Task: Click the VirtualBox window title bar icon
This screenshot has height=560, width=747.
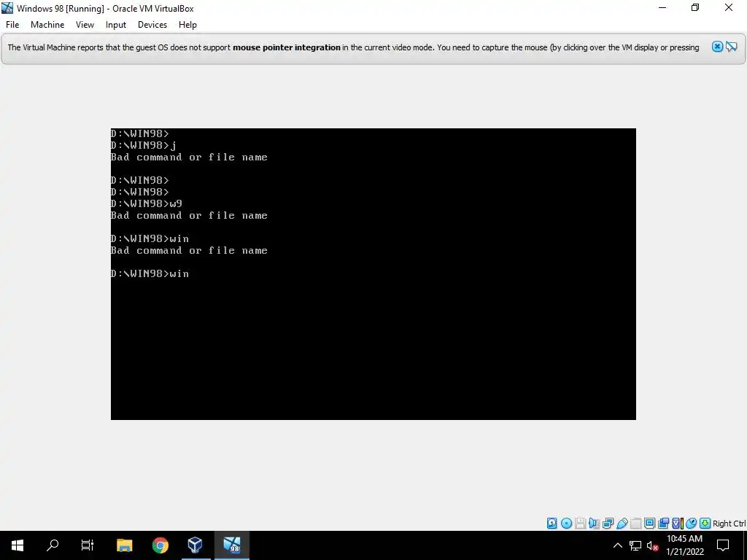Action: [x=7, y=8]
